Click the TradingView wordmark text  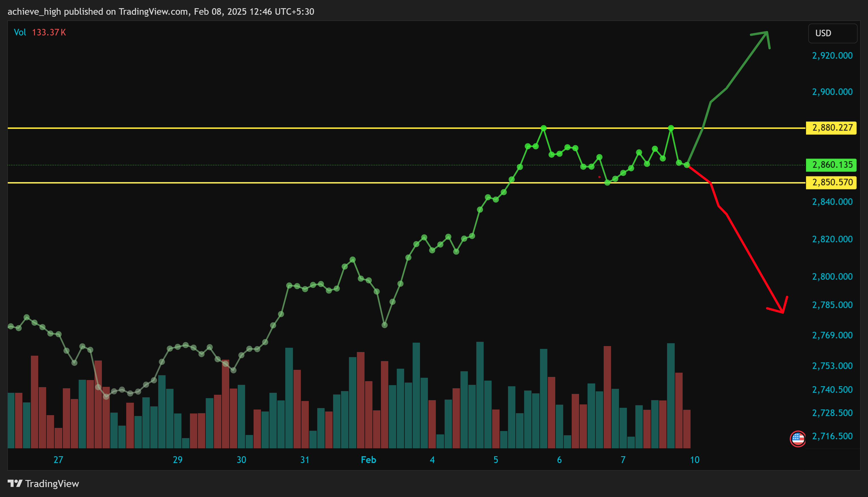[x=52, y=484]
